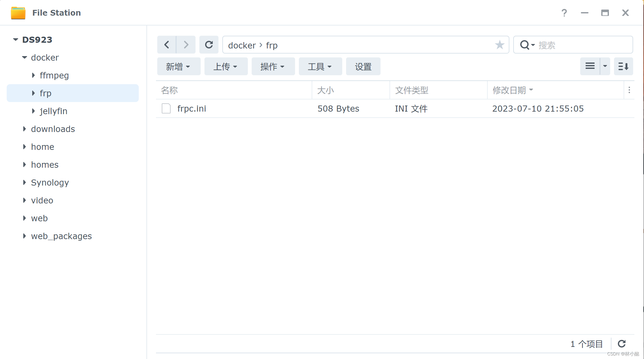Click on frpc.ini file to select it
Image resolution: width=644 pixels, height=359 pixels.
192,108
